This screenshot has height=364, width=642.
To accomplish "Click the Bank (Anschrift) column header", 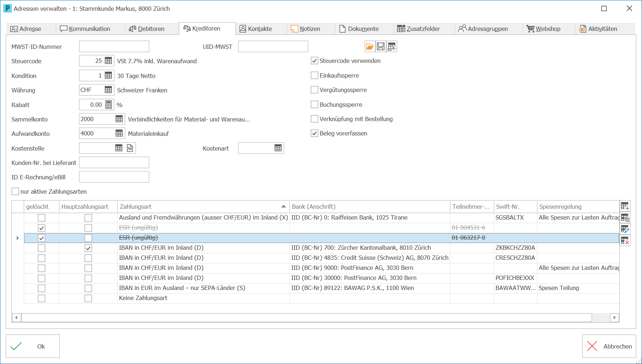I will click(x=370, y=207).
